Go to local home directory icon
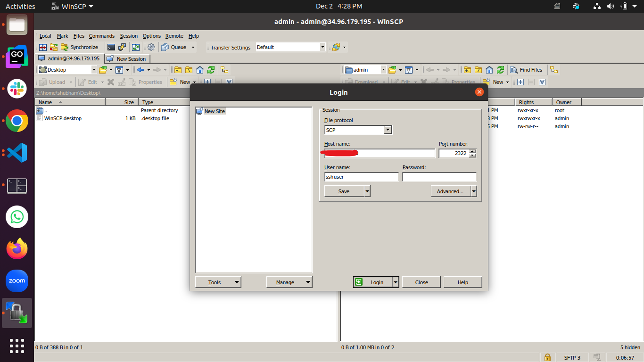This screenshot has height=362, width=644. 200,70
